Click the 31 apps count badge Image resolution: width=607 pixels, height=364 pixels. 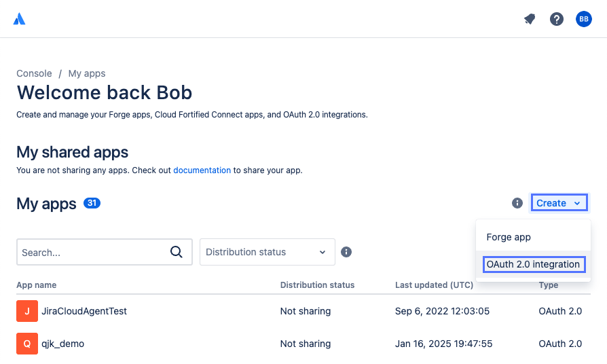click(92, 203)
